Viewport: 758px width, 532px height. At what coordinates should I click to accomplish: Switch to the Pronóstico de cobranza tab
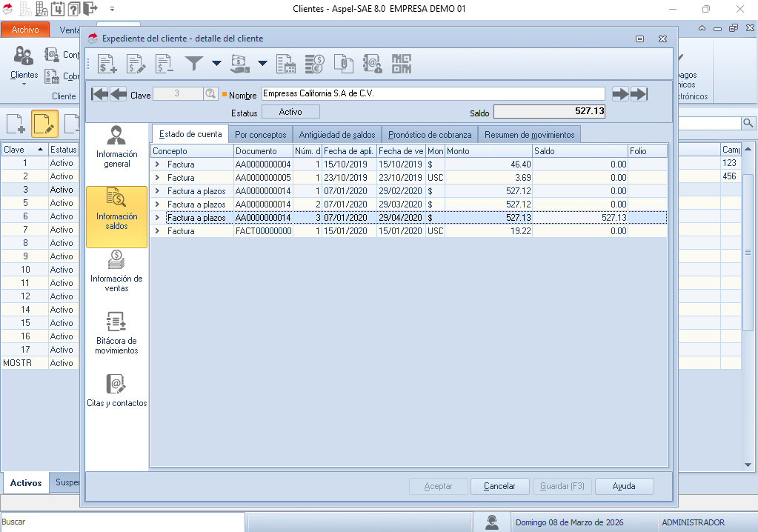click(430, 135)
